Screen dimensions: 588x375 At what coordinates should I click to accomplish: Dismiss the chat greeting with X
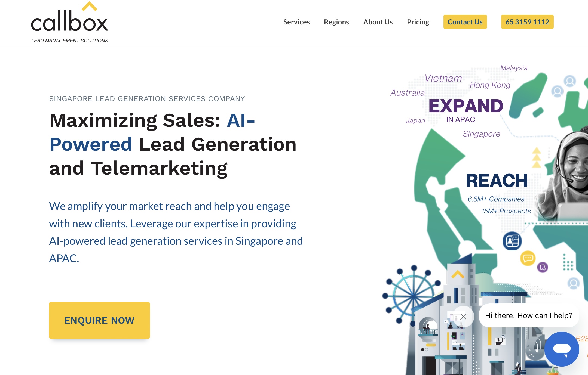coord(463,316)
